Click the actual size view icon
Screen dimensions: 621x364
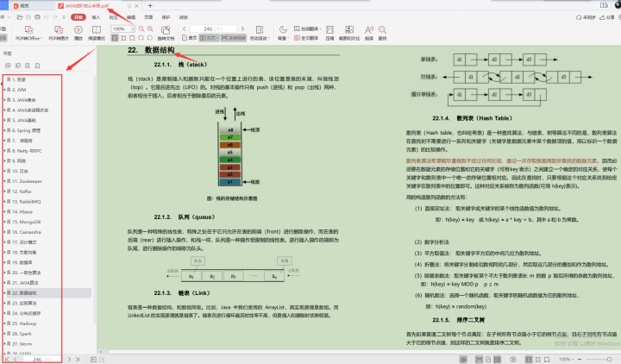click(115, 38)
